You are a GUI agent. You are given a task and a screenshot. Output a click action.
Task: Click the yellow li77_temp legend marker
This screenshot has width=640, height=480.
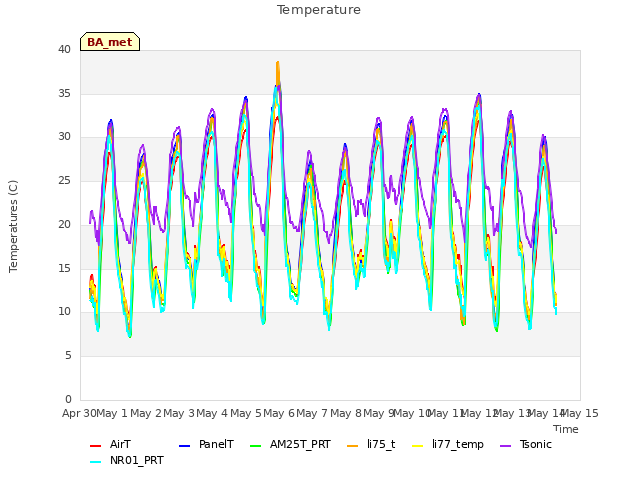coord(418,446)
